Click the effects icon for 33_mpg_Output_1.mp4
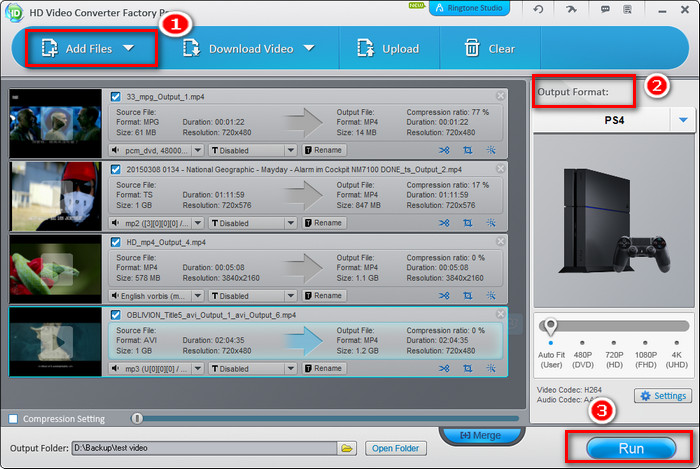The height and width of the screenshot is (469, 700). (491, 150)
